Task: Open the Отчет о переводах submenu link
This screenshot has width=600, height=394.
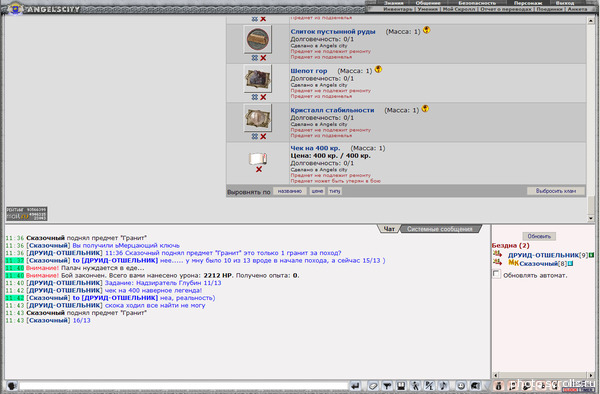Action: 505,9
